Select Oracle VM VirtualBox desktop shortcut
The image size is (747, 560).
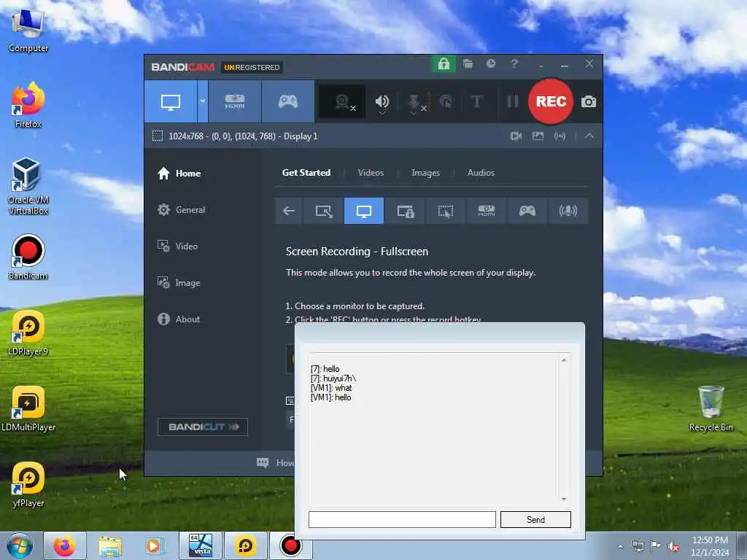[x=28, y=187]
